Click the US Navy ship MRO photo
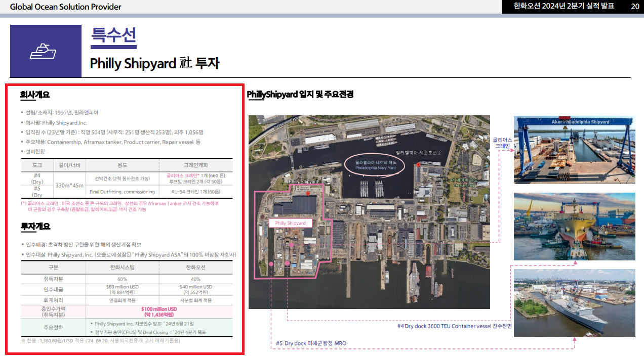The width and height of the screenshot is (644, 358). [574, 302]
